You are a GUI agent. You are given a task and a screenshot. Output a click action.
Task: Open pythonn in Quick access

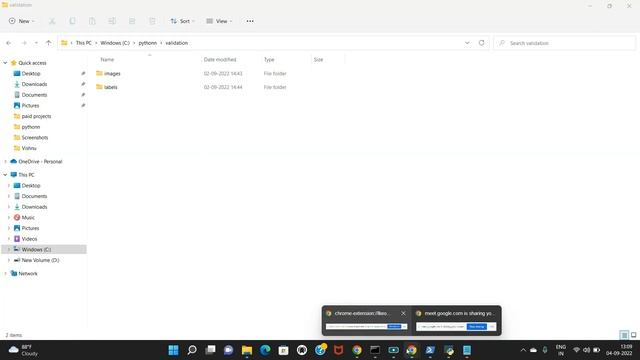click(x=31, y=127)
